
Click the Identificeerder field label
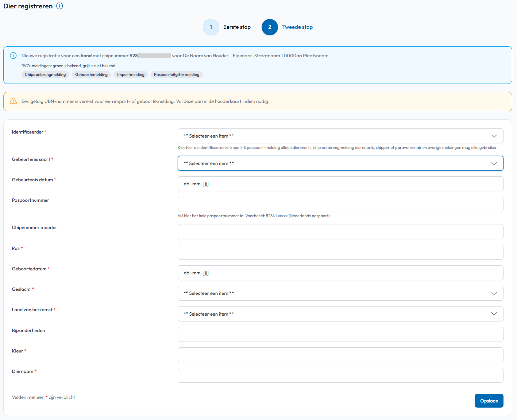[28, 132]
